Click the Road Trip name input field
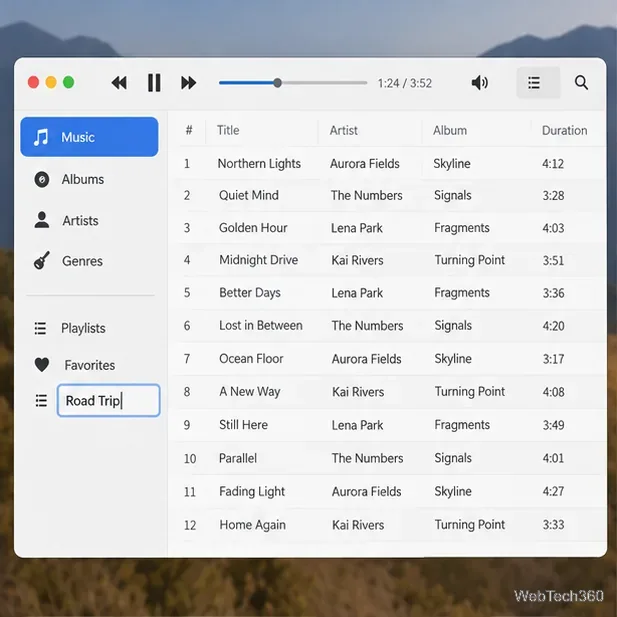The image size is (617, 617). click(109, 401)
